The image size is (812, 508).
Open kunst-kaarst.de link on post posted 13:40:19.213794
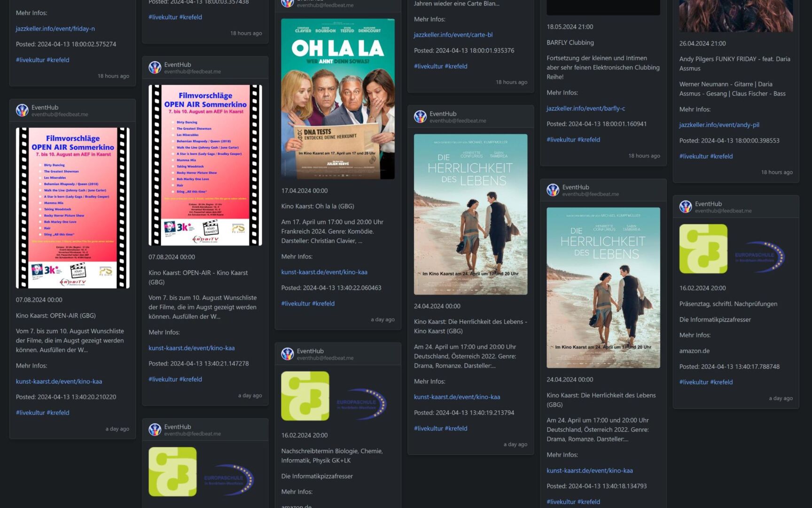tap(457, 397)
